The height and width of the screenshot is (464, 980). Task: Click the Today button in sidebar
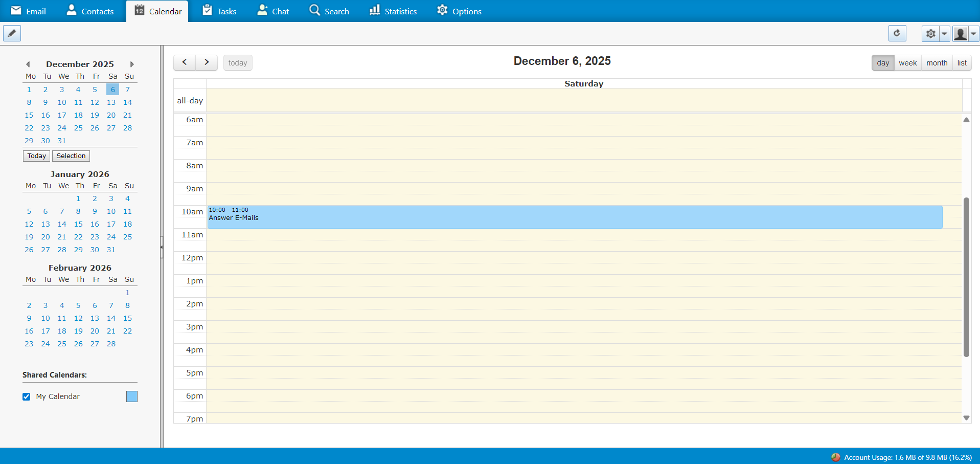36,156
